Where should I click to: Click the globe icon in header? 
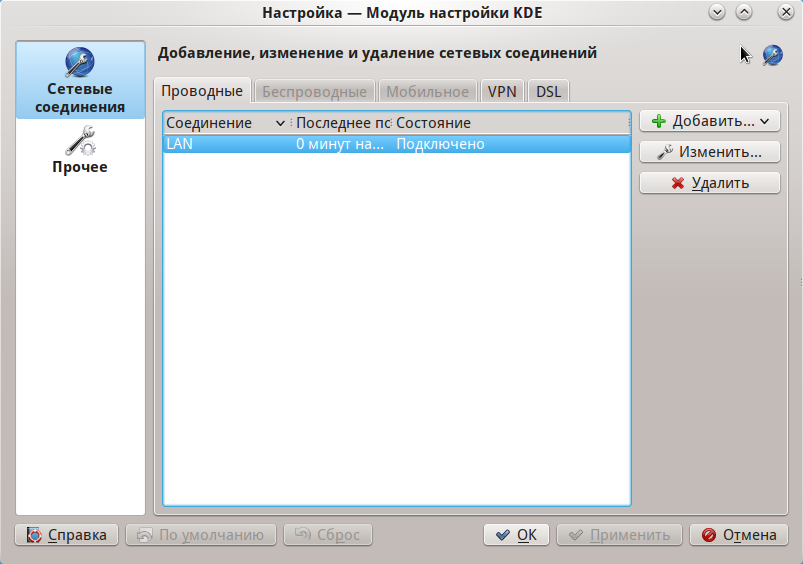pos(772,55)
